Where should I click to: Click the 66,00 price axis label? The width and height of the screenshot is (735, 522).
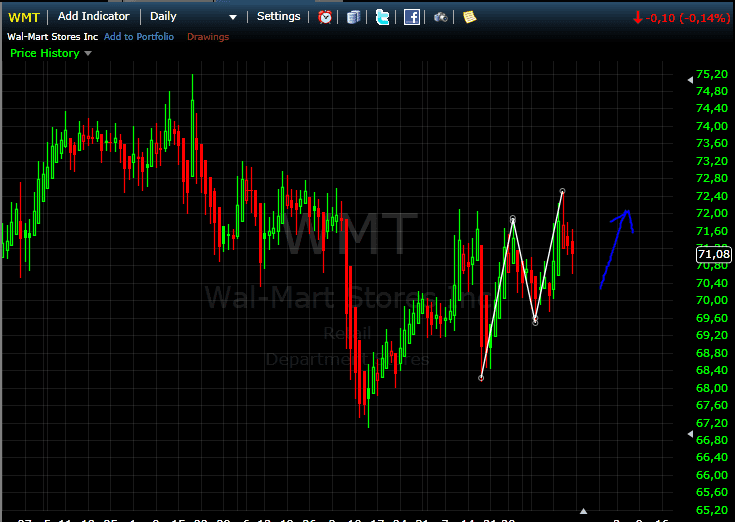pyautogui.click(x=712, y=475)
